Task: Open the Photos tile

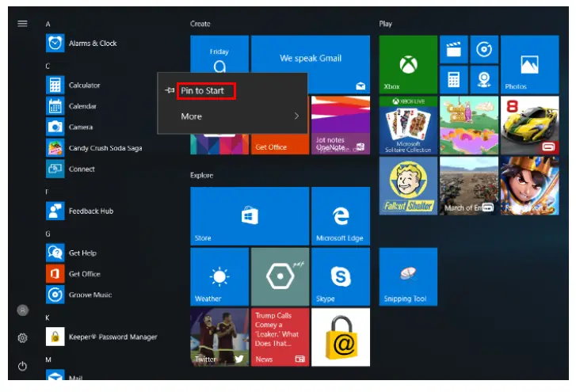Action: click(530, 65)
